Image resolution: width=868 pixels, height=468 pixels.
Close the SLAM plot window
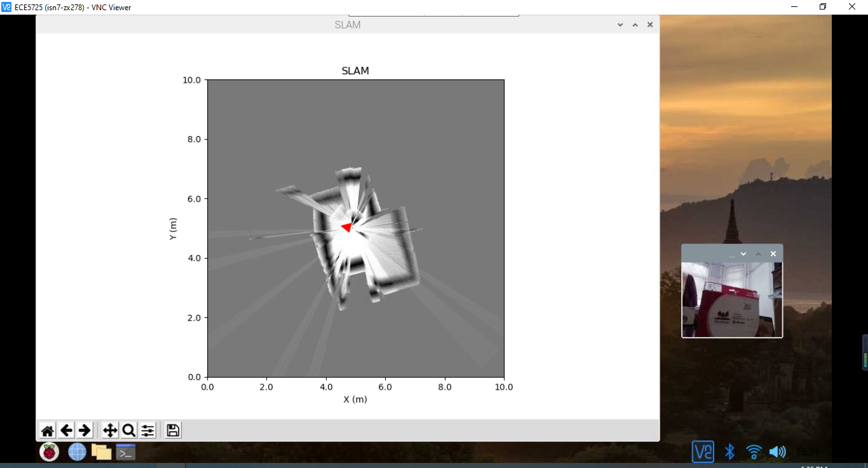click(x=650, y=25)
